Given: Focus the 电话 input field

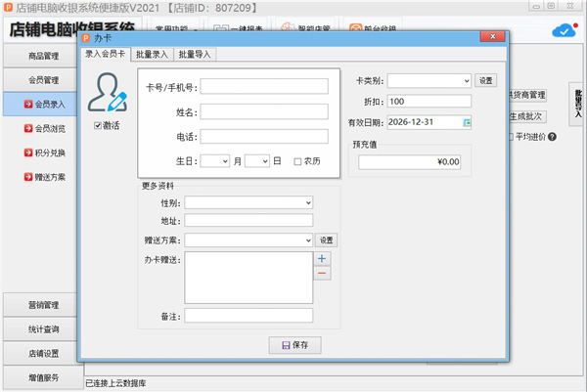Looking at the screenshot, I should 264,137.
